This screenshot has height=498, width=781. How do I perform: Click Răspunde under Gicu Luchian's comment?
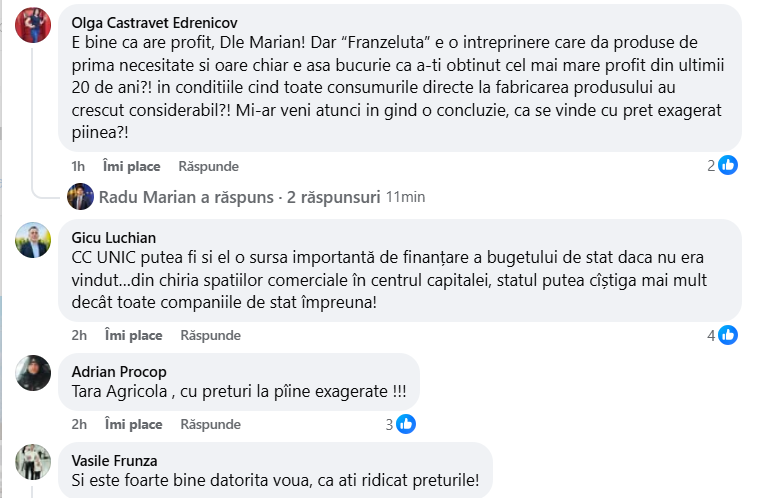(x=210, y=335)
